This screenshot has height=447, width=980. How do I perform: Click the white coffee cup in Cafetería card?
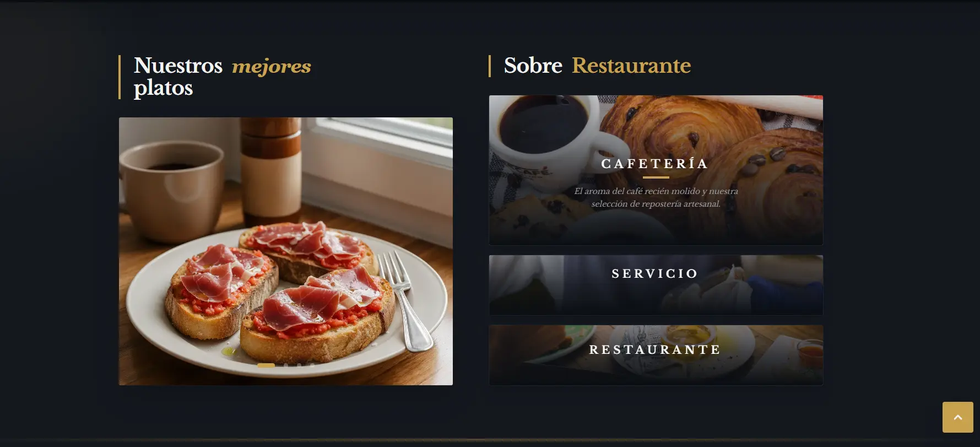click(545, 132)
